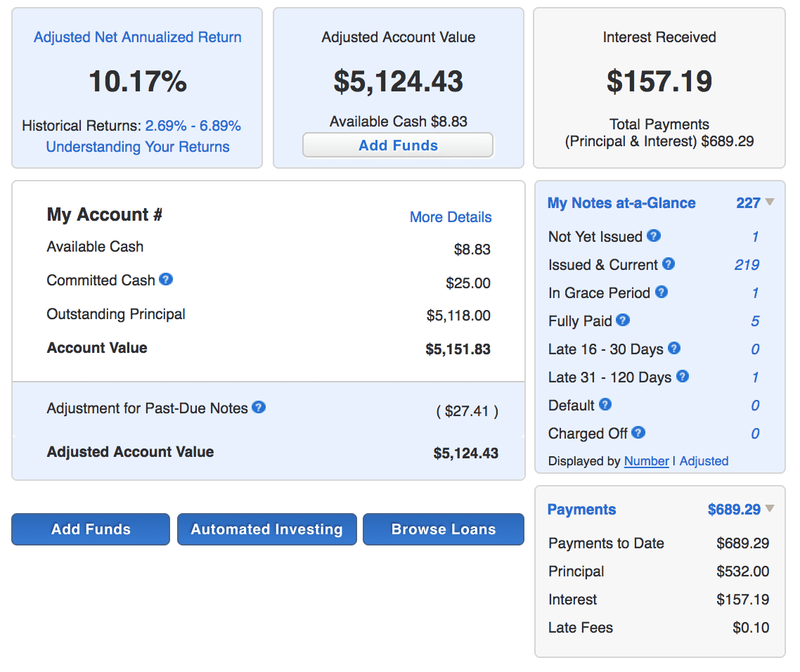View the 219 Issued & Current notes
This screenshot has height=672, width=800.
click(747, 265)
